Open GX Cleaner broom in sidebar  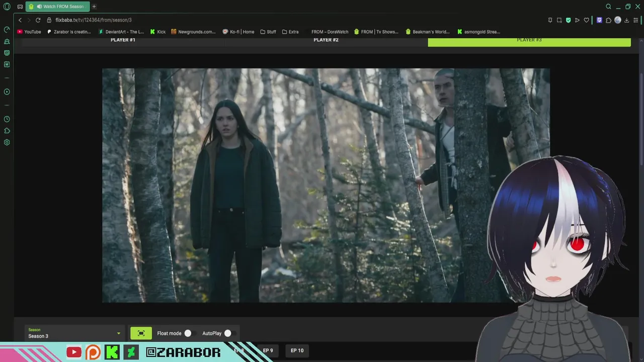tap(7, 41)
